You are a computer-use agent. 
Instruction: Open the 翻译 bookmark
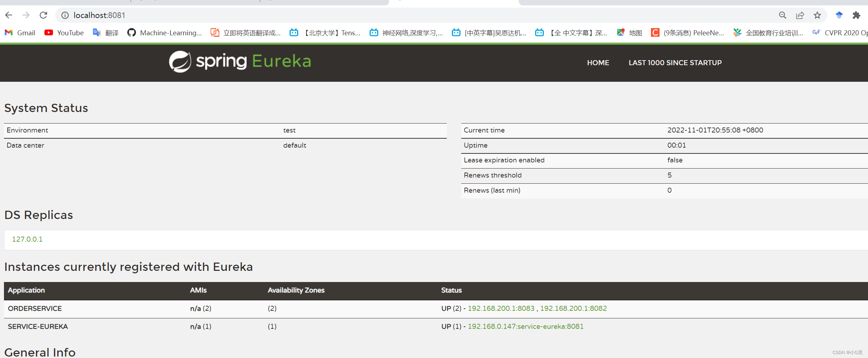pyautogui.click(x=105, y=33)
